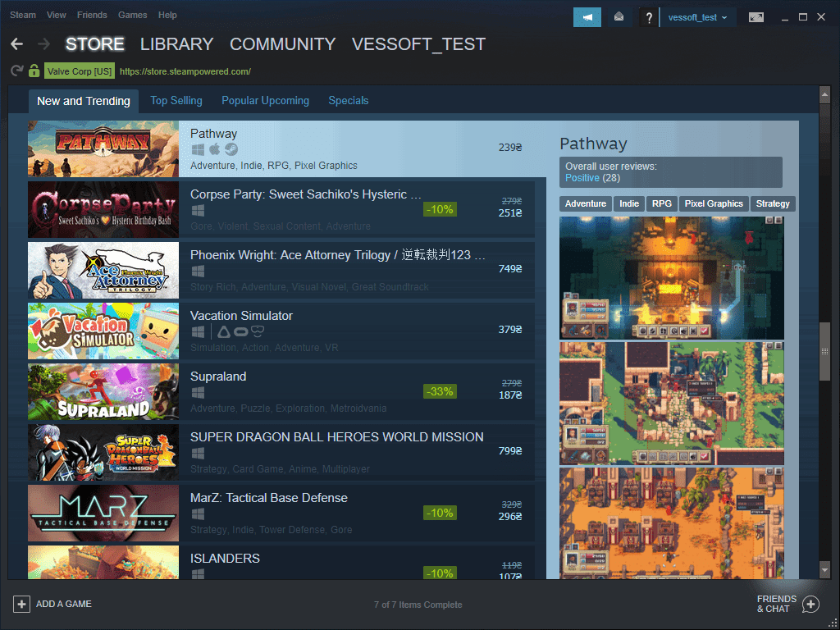
Task: Open the Supraland listing title
Action: pyautogui.click(x=218, y=376)
